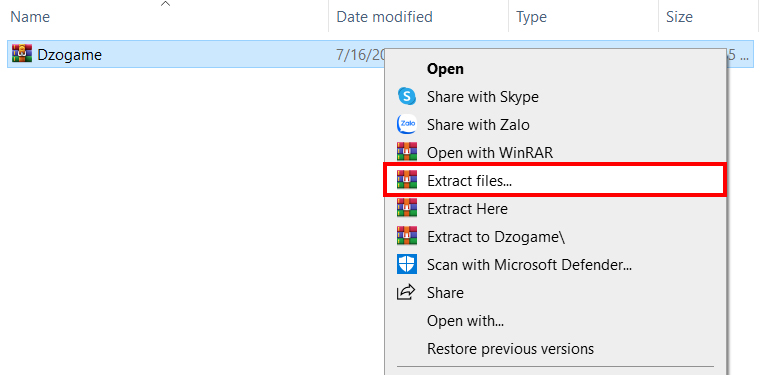Click the Skype icon in context menu
764x375 pixels.
tap(407, 96)
